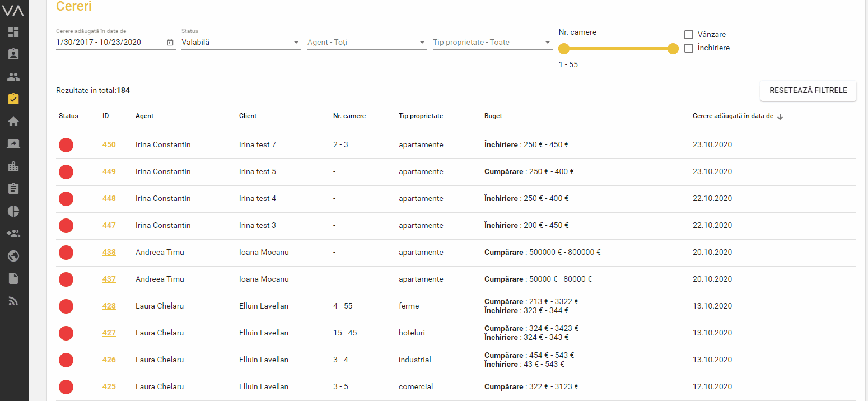Click the red status circle for request 450

(66, 145)
